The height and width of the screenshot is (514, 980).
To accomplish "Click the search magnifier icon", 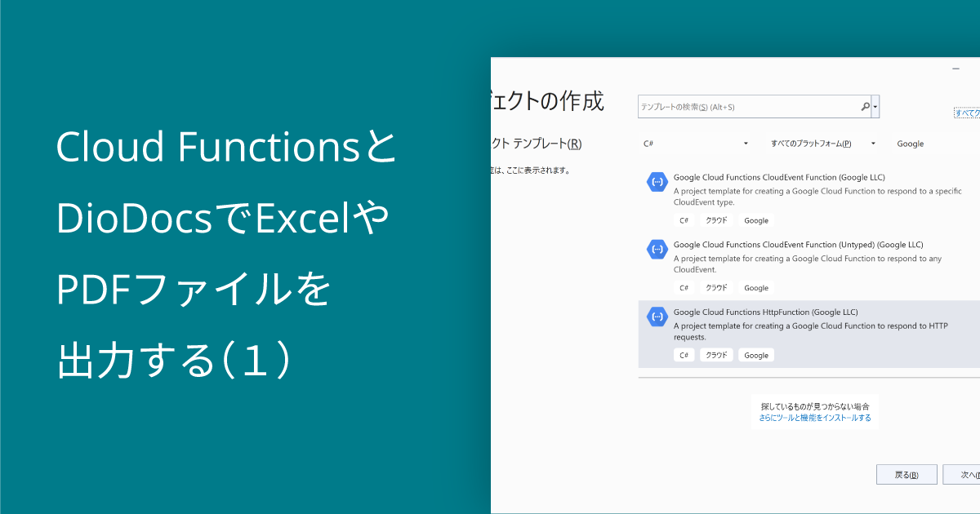I will (865, 106).
